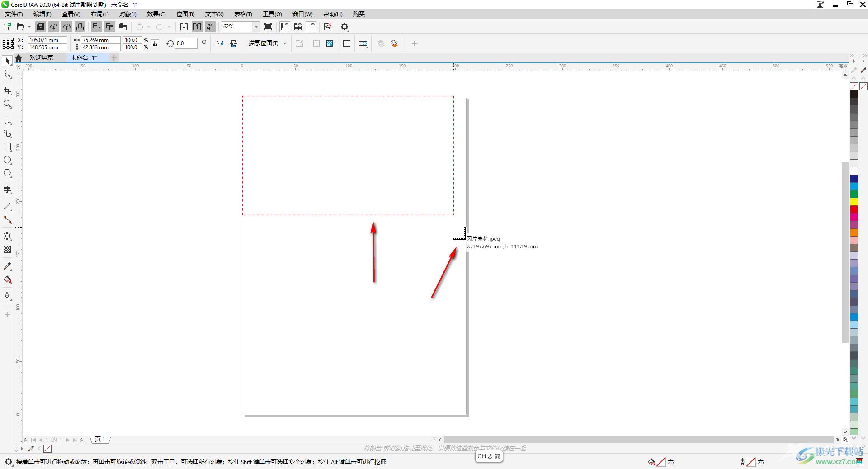Click the Print icon
This screenshot has width=868, height=469.
pyautogui.click(x=80, y=27)
